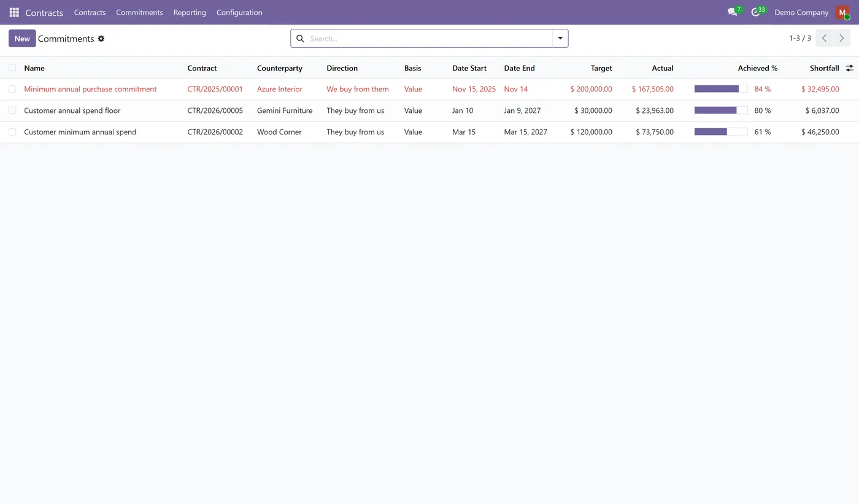Sort by the Shortfall column header

coord(824,68)
